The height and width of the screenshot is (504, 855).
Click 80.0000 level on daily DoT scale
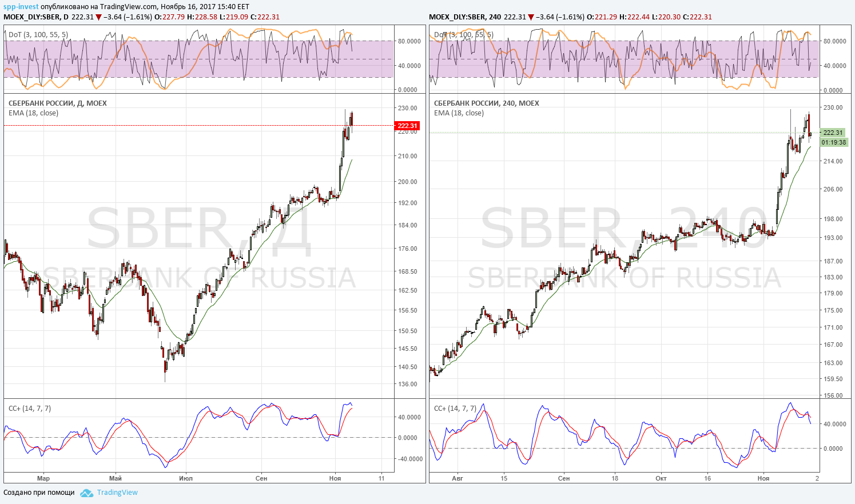(409, 41)
